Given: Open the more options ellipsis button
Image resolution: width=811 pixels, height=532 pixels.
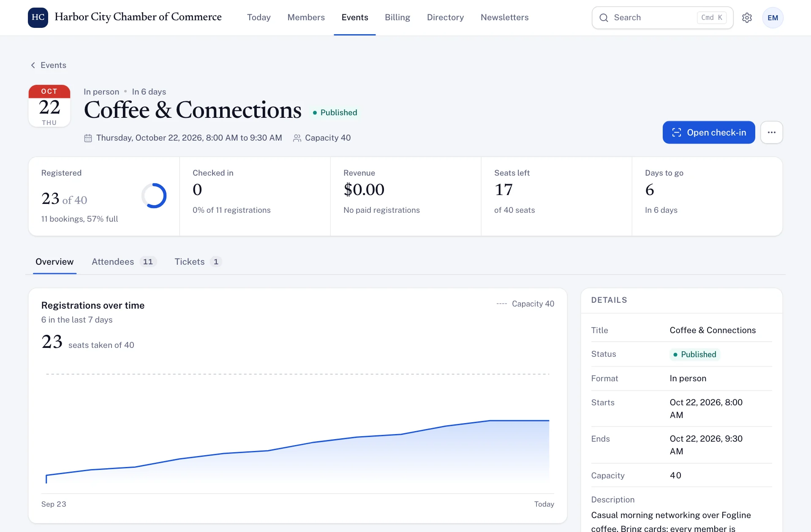Looking at the screenshot, I should pos(771,132).
